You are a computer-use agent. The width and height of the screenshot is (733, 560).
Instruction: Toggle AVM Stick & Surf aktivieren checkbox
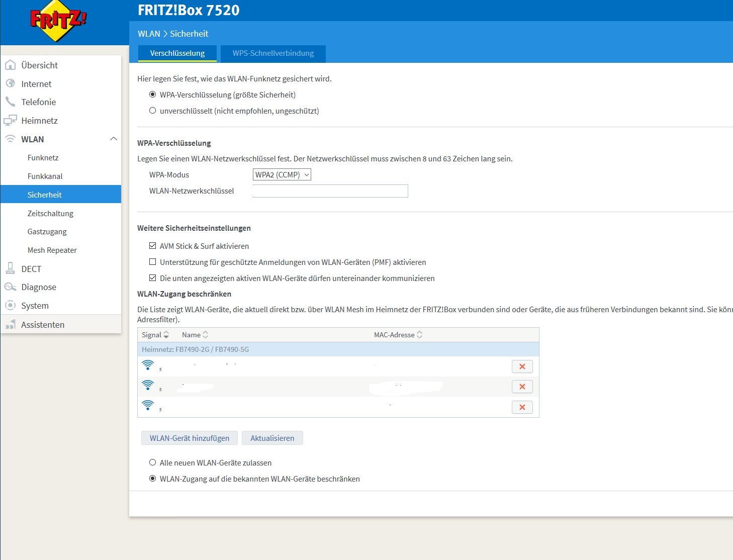[152, 246]
